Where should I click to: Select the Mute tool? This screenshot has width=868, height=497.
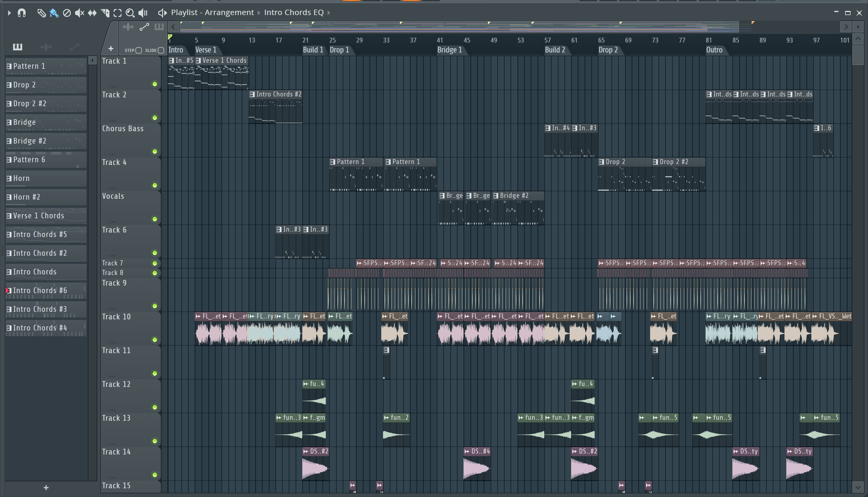point(80,13)
